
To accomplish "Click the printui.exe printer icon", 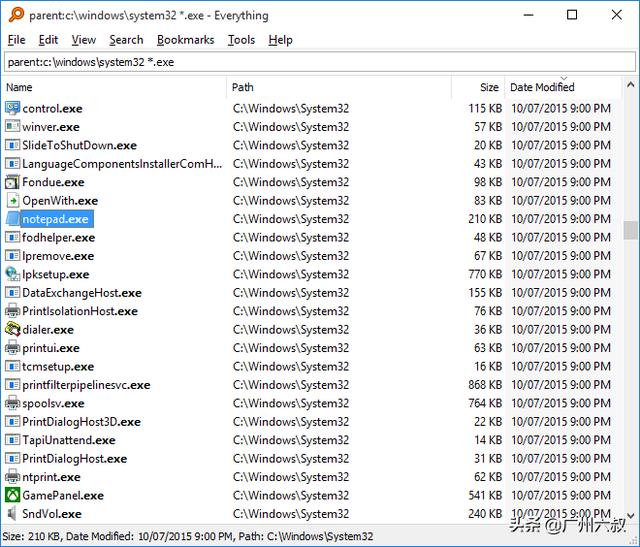I will (12, 348).
